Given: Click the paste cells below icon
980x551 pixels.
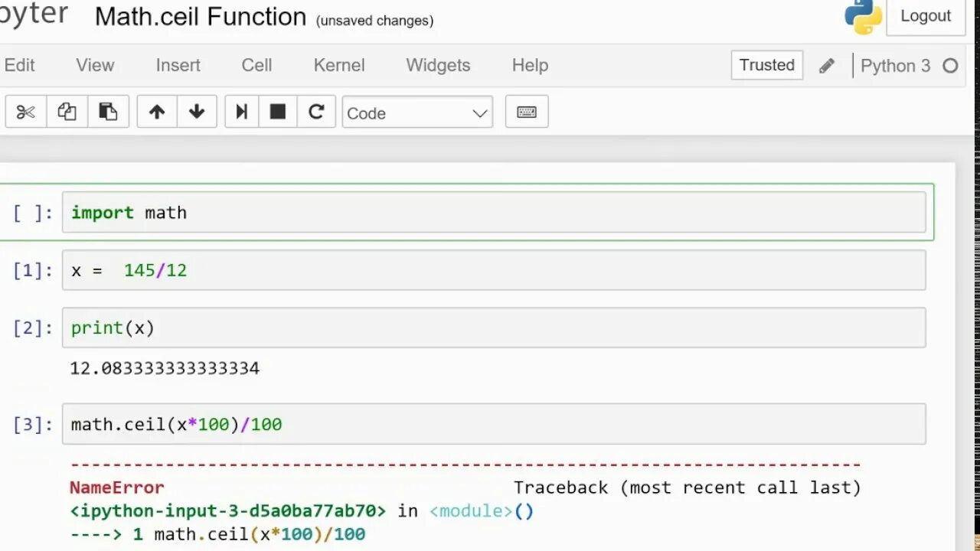Looking at the screenshot, I should (108, 112).
